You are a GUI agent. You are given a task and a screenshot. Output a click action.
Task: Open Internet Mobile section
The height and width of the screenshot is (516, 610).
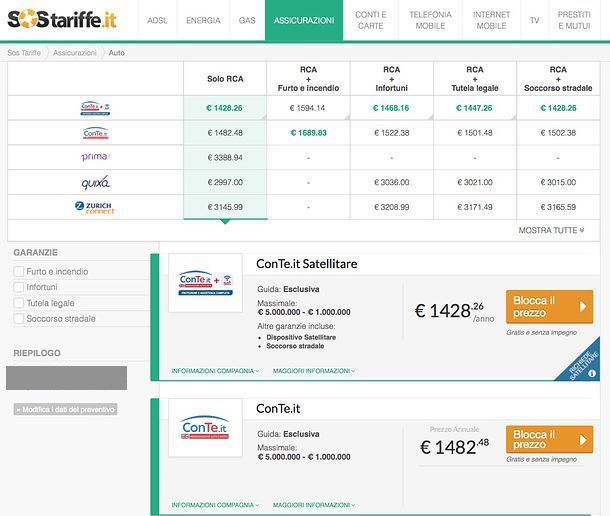click(x=491, y=20)
